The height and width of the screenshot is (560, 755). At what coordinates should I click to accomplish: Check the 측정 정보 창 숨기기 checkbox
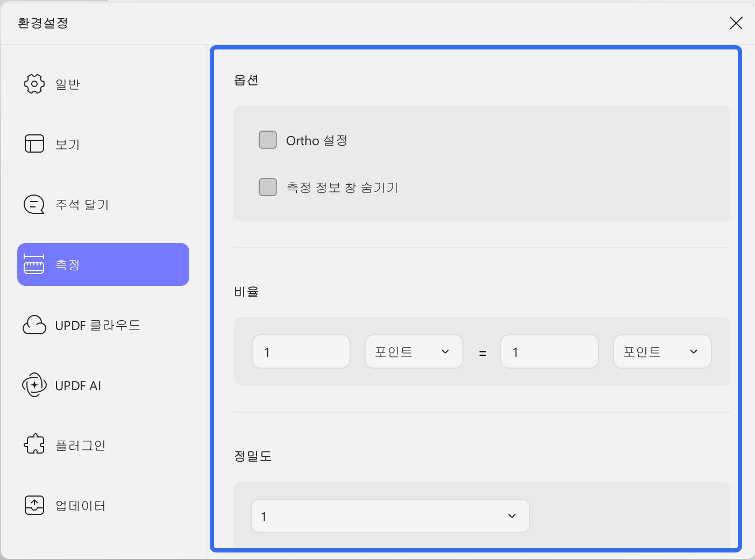coord(268,187)
